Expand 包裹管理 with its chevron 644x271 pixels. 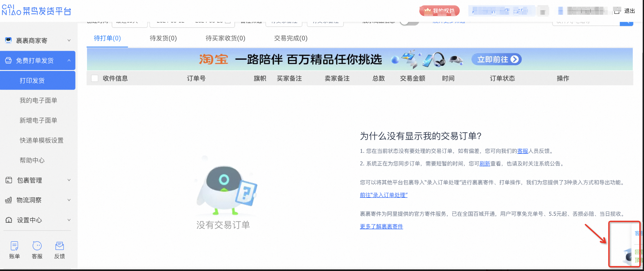click(69, 180)
